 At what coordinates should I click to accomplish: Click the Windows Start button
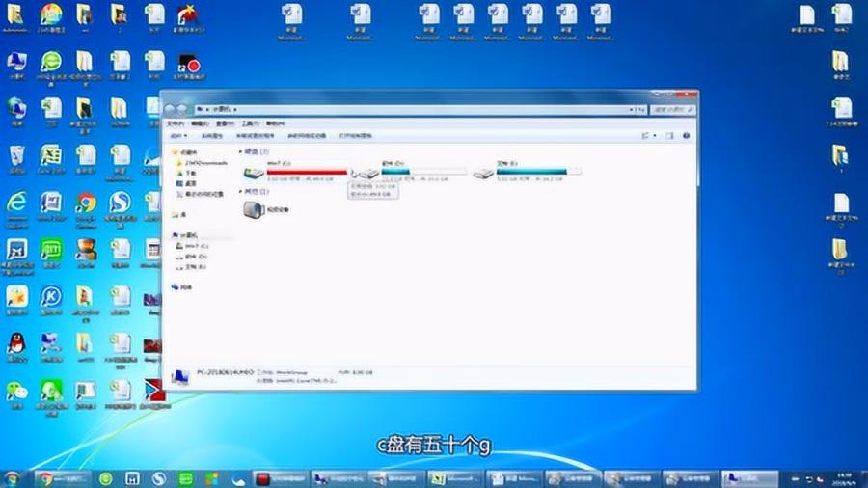(x=12, y=478)
